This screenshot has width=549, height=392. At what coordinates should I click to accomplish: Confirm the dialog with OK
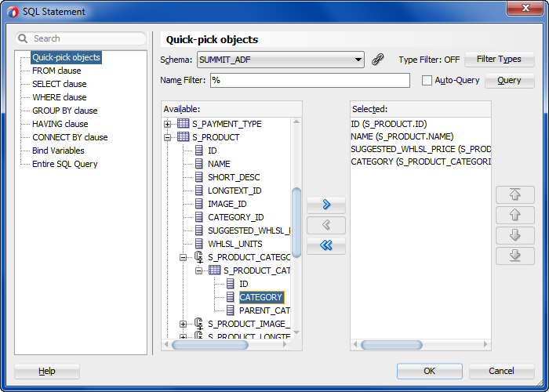click(x=430, y=371)
